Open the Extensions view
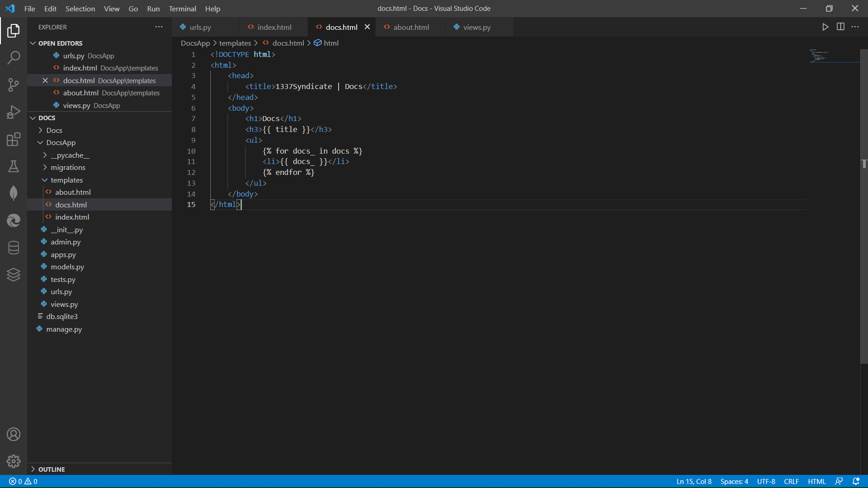The image size is (868, 488). pos(14,139)
